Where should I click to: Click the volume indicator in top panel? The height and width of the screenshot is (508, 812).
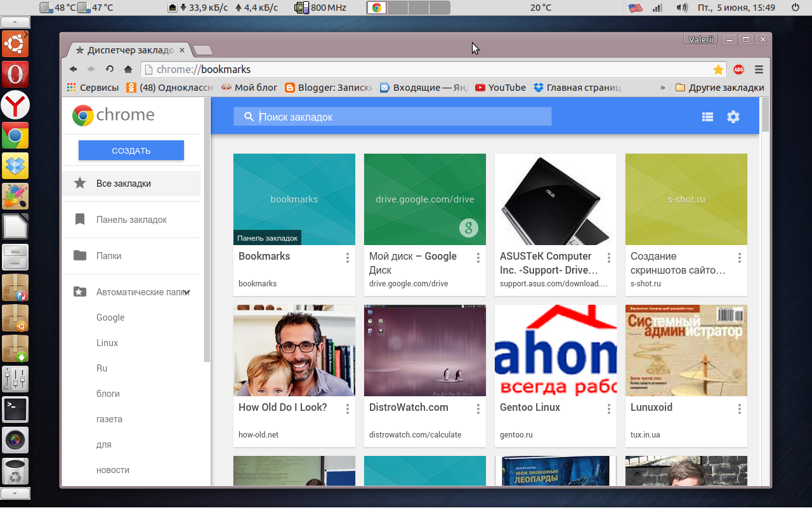coord(682,8)
